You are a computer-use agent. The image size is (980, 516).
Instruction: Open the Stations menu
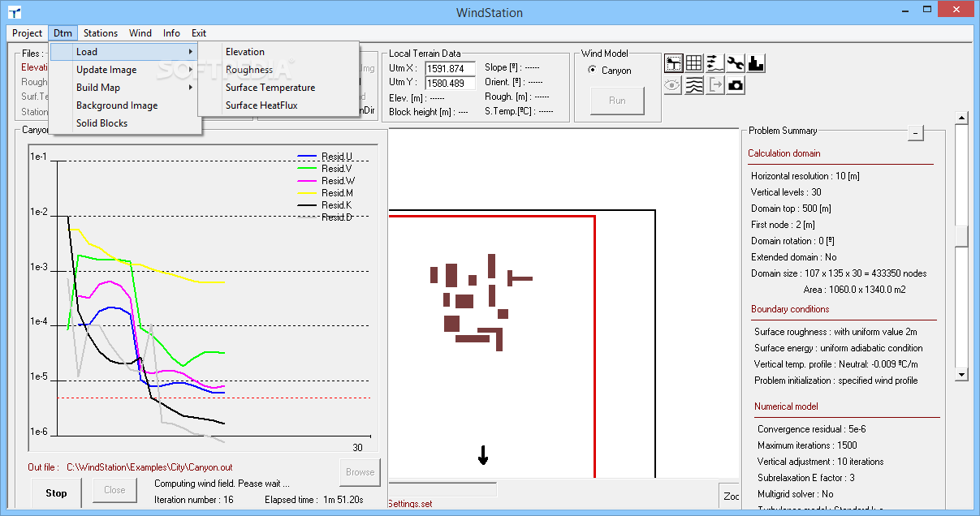(101, 33)
